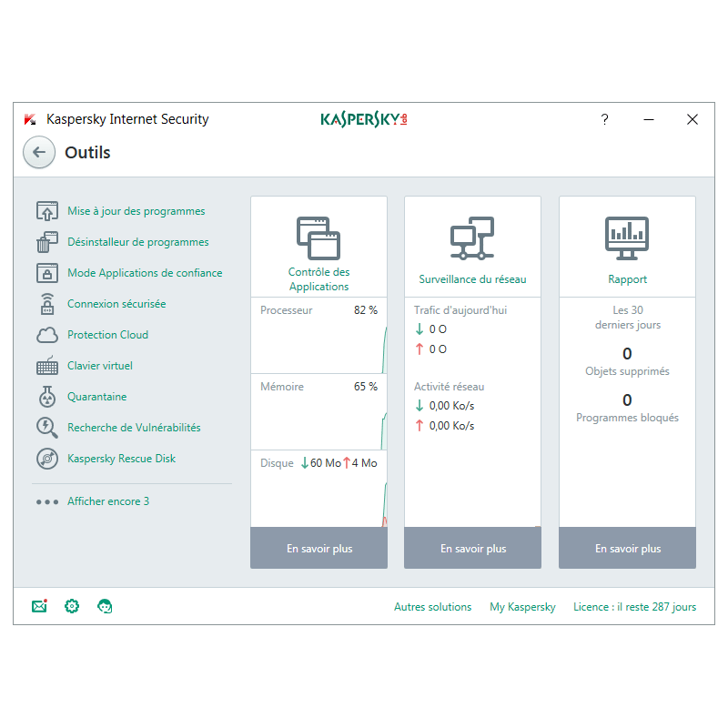This screenshot has height=728, width=728.
Task: Click the Protection Cloud cloud icon
Action: pos(47,335)
